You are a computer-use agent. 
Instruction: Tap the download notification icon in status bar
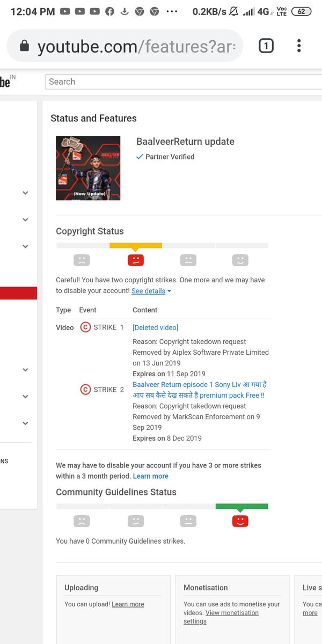(x=125, y=11)
